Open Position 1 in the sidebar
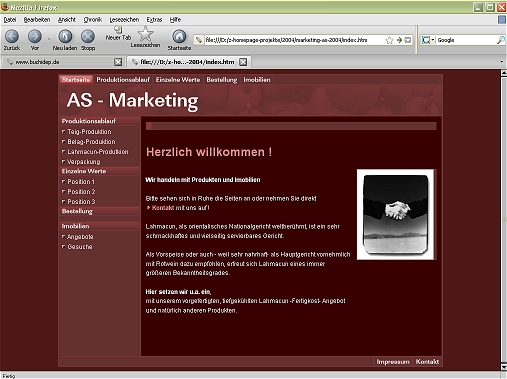The width and height of the screenshot is (507, 379). tap(81, 182)
